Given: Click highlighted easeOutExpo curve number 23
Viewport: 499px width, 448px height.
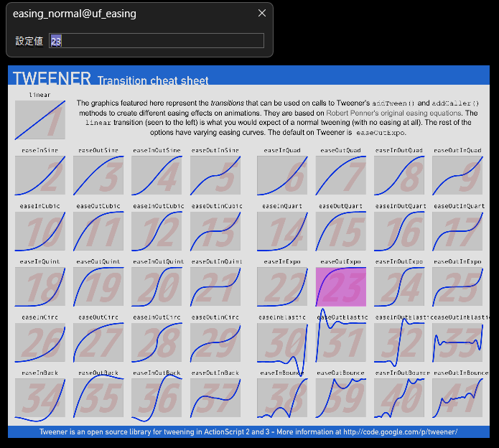Looking at the screenshot, I should tap(340, 286).
